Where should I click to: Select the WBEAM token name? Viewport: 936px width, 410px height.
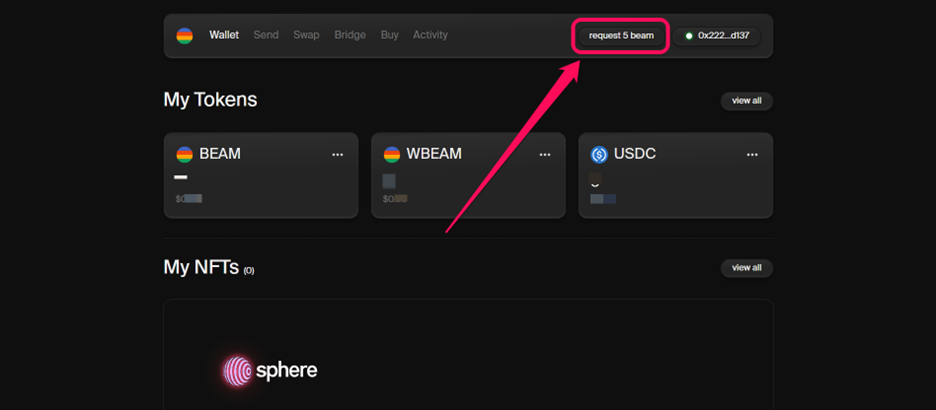434,154
